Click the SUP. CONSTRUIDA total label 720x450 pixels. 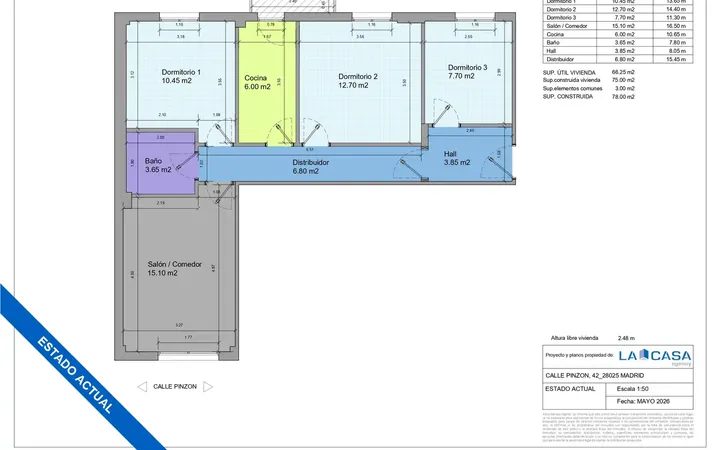[x=568, y=97]
